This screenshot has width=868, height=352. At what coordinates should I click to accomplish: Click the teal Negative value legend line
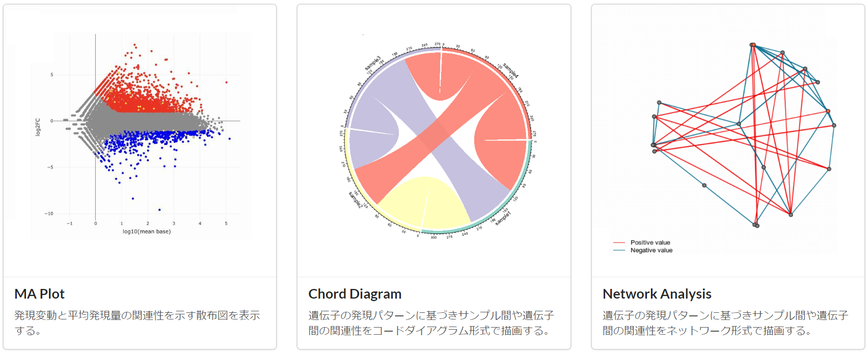point(619,250)
